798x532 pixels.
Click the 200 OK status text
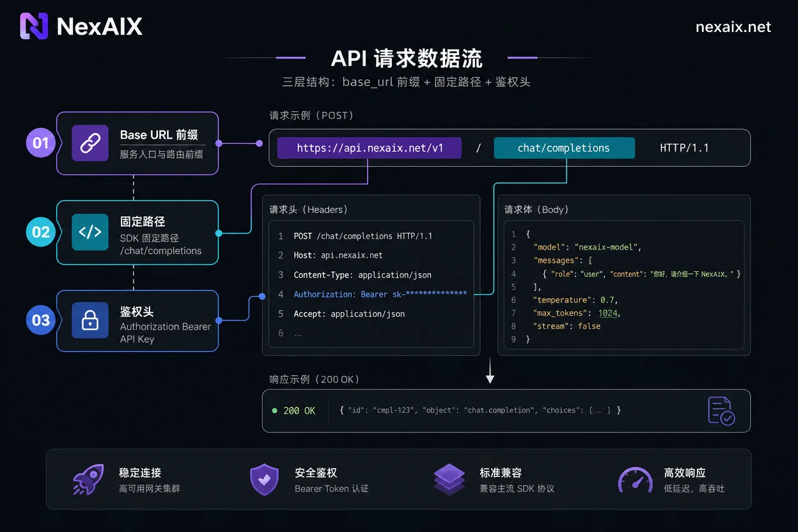[x=299, y=411]
